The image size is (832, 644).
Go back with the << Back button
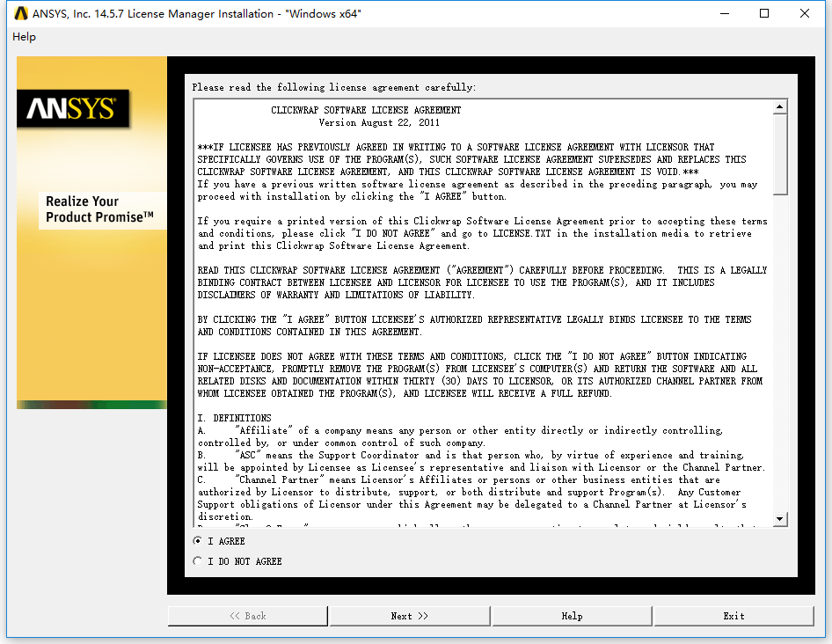coord(248,616)
